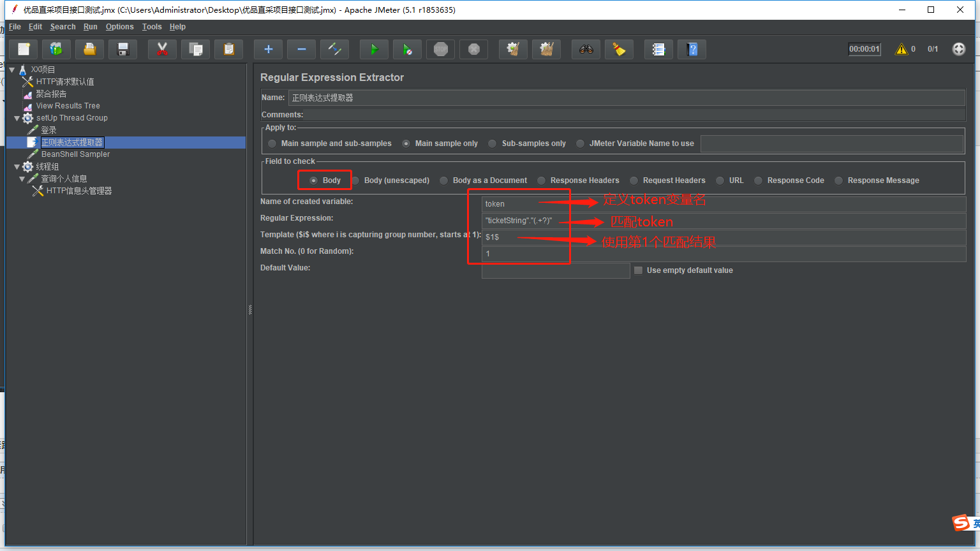980x551 pixels.
Task: Enable Use empty default value checkbox
Action: coord(639,270)
